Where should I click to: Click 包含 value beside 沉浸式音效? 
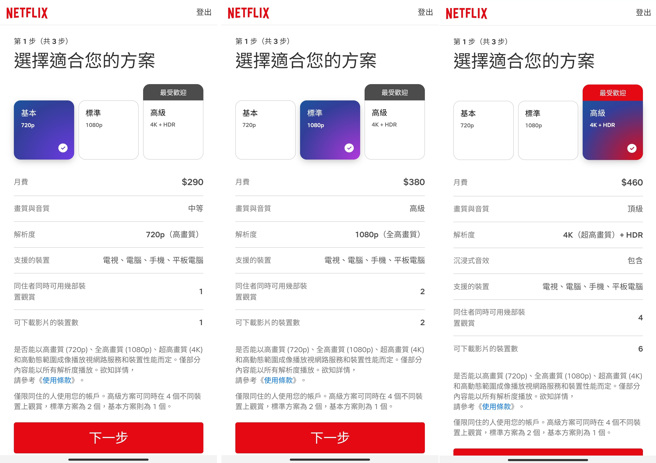coord(635,261)
